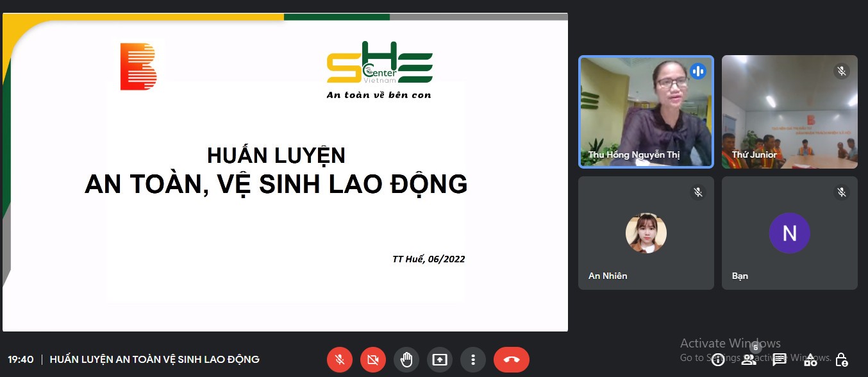Leave the call with red hang-up button
The width and height of the screenshot is (868, 377).
pos(511,360)
